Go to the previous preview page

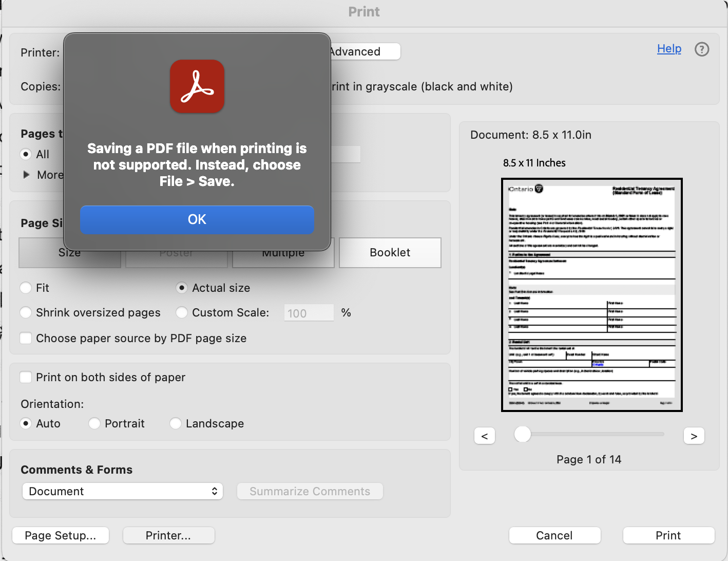click(485, 436)
